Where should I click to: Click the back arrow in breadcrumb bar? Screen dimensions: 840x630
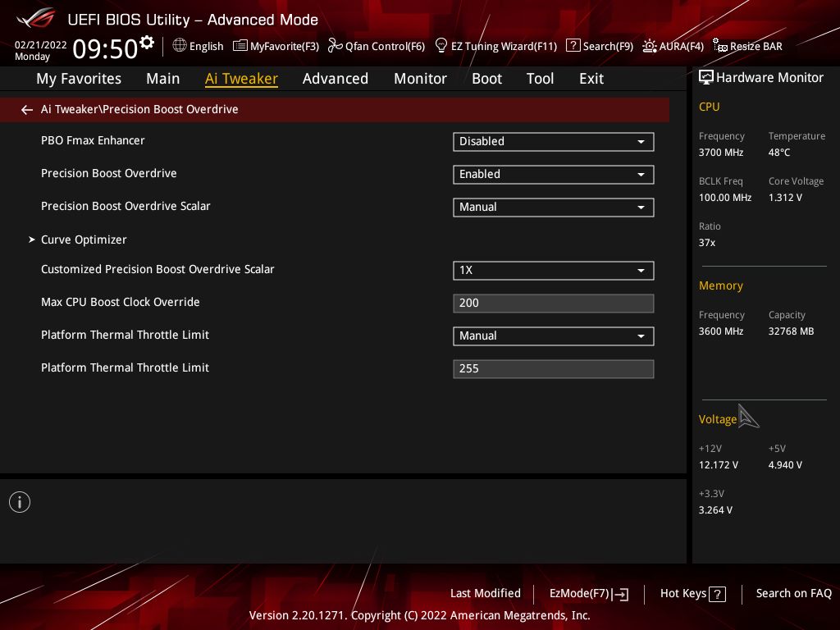point(27,110)
